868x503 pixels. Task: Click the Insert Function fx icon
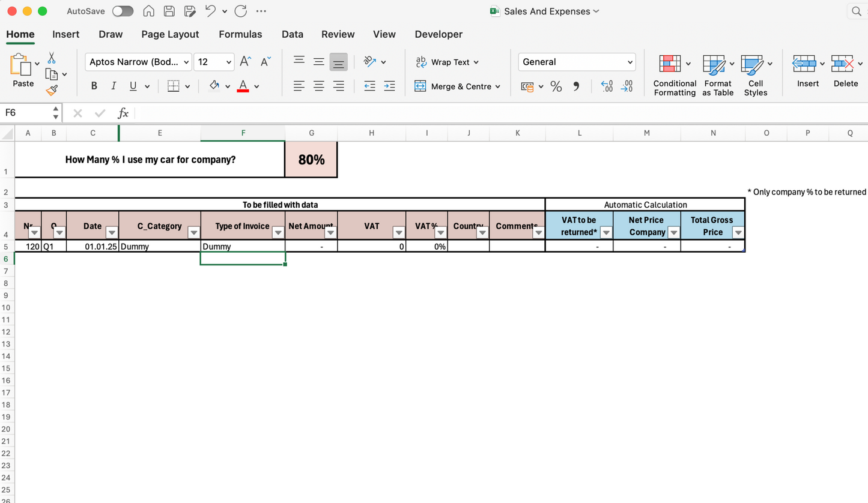coord(123,113)
